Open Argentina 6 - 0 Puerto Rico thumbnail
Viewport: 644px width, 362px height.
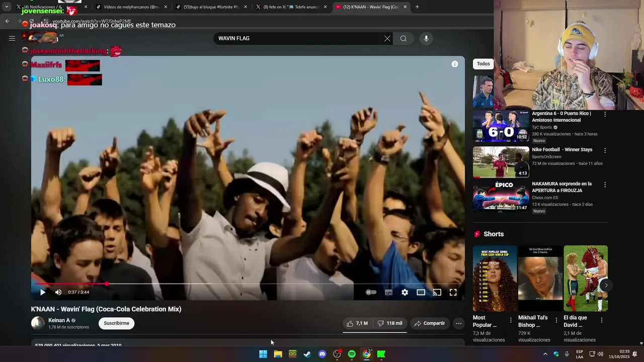(501, 126)
